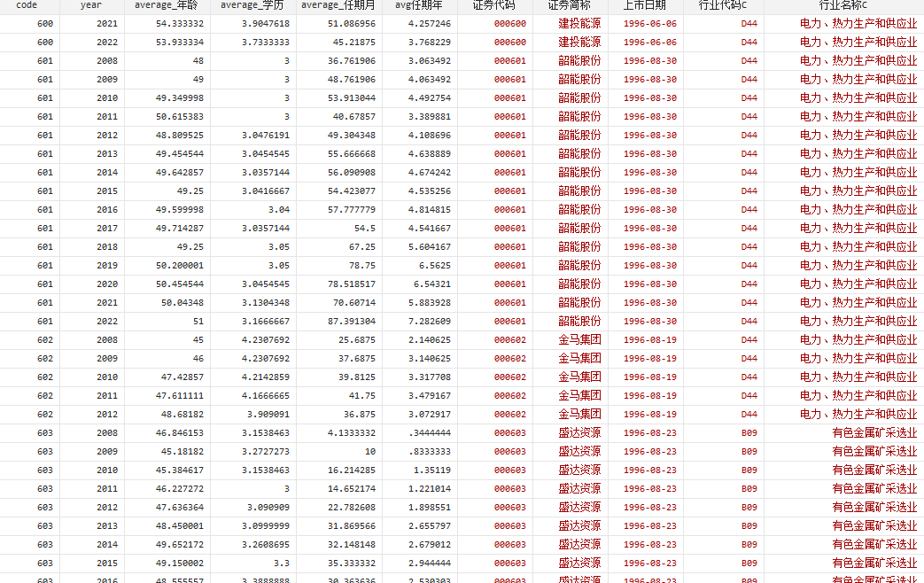Select the 'avg任期年' column header

pyautogui.click(x=419, y=5)
